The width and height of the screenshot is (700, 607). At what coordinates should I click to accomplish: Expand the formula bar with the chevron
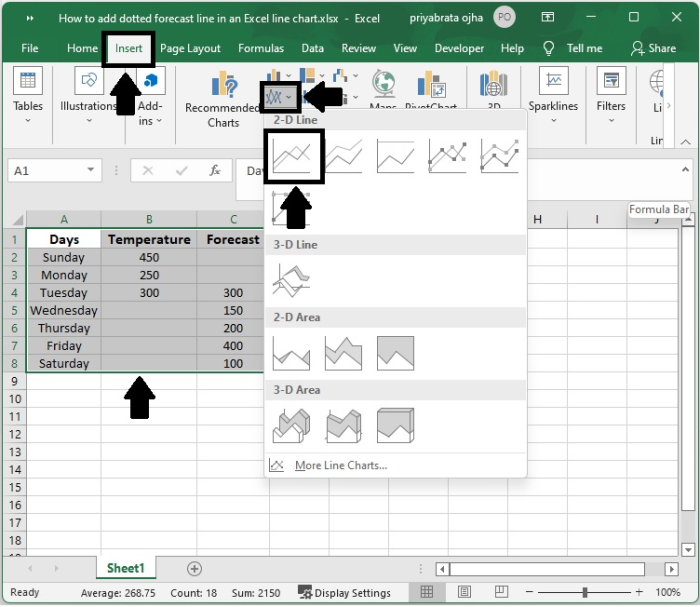(685, 170)
